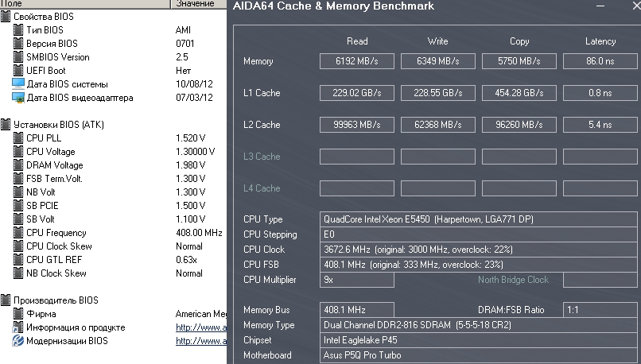Click the Memory Copy value 5750 MB/s
The width and height of the screenshot is (641, 364).
[519, 61]
